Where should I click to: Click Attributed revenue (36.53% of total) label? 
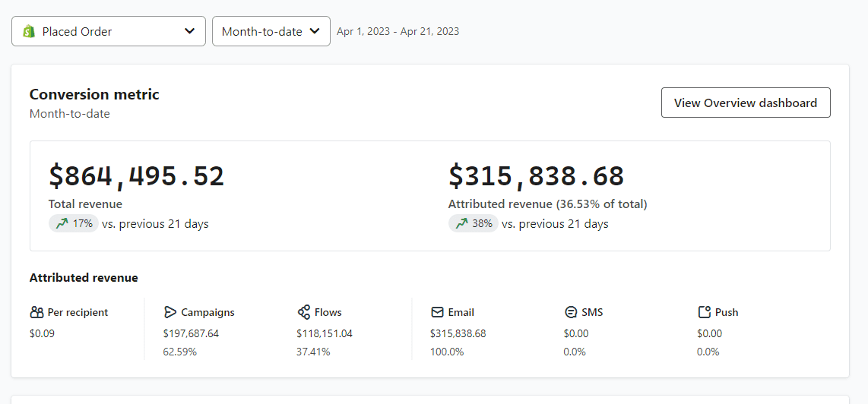click(547, 204)
